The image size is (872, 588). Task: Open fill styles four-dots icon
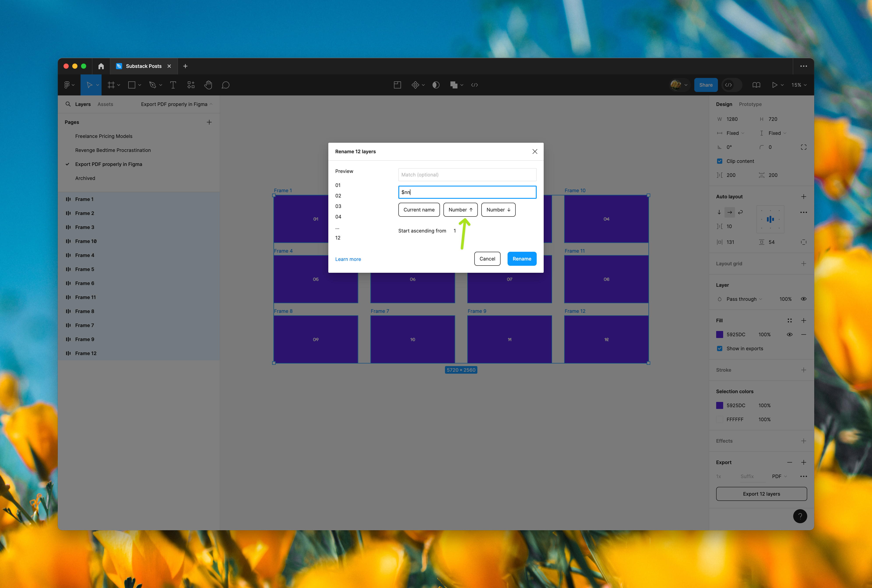tap(789, 321)
